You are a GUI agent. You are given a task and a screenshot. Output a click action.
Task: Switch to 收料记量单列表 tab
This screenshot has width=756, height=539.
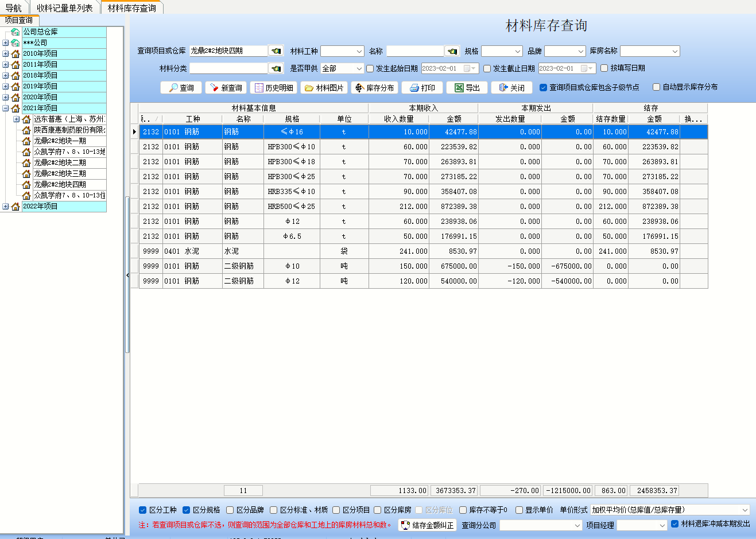coord(64,8)
